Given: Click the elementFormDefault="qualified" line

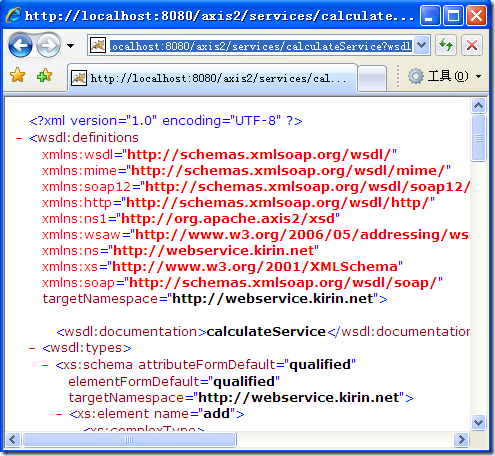Looking at the screenshot, I should [174, 381].
